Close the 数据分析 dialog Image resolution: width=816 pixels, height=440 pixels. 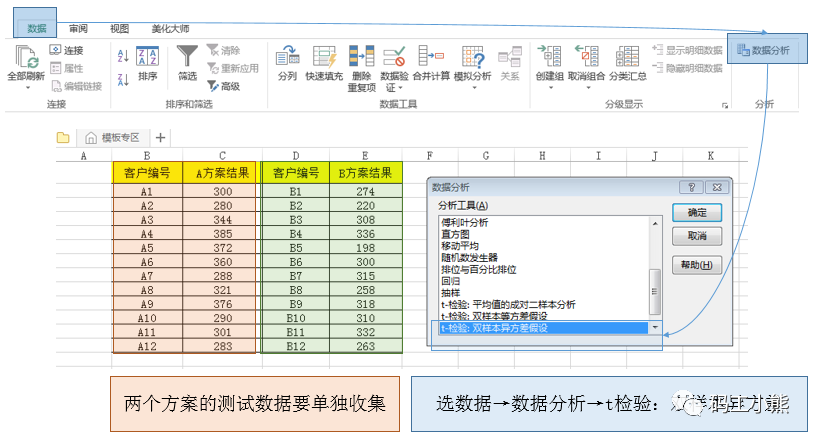click(717, 187)
